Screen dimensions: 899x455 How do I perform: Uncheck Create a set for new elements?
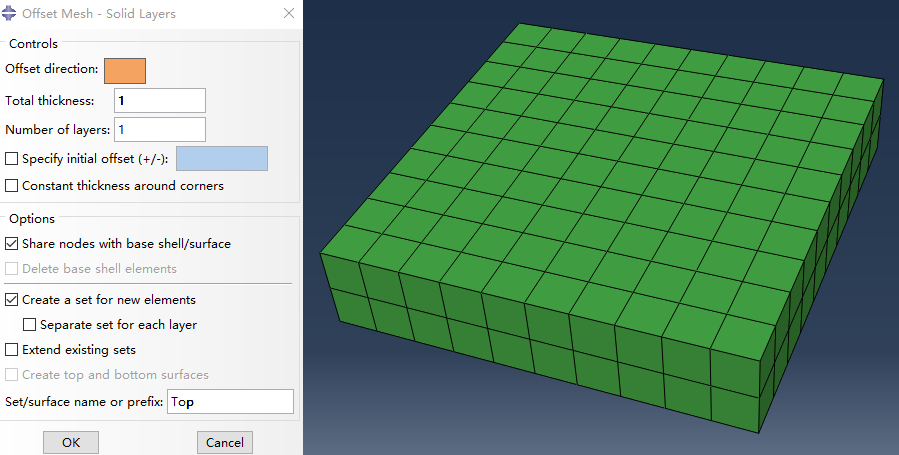pos(11,300)
